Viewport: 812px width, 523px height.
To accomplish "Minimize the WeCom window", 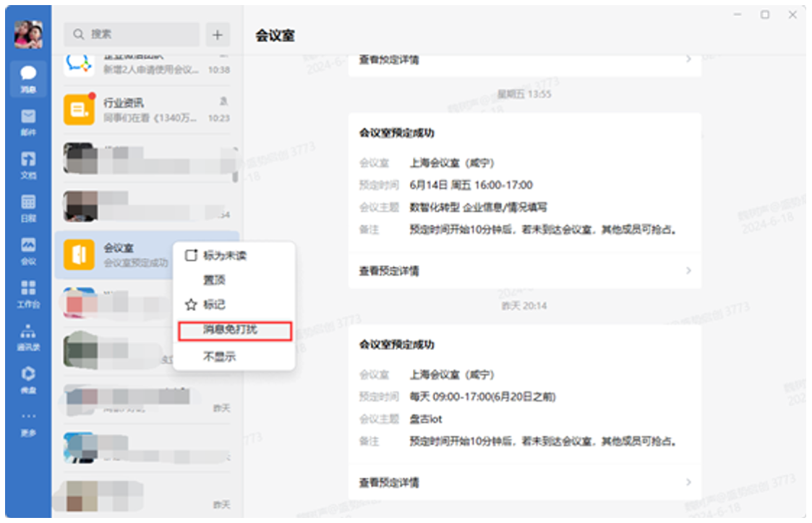I will pos(738,14).
